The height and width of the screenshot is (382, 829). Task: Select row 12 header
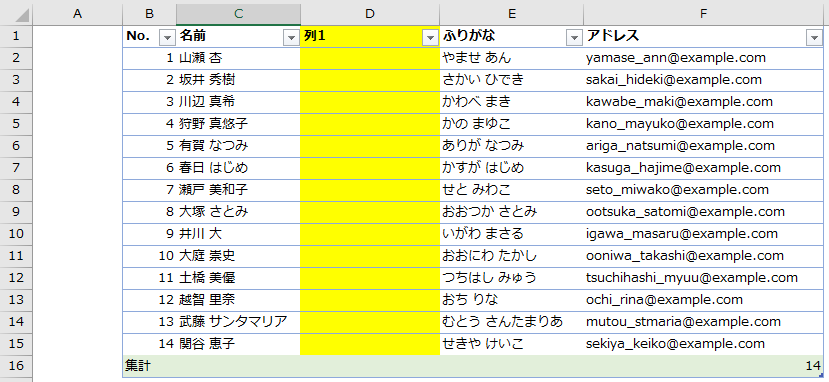click(16, 277)
